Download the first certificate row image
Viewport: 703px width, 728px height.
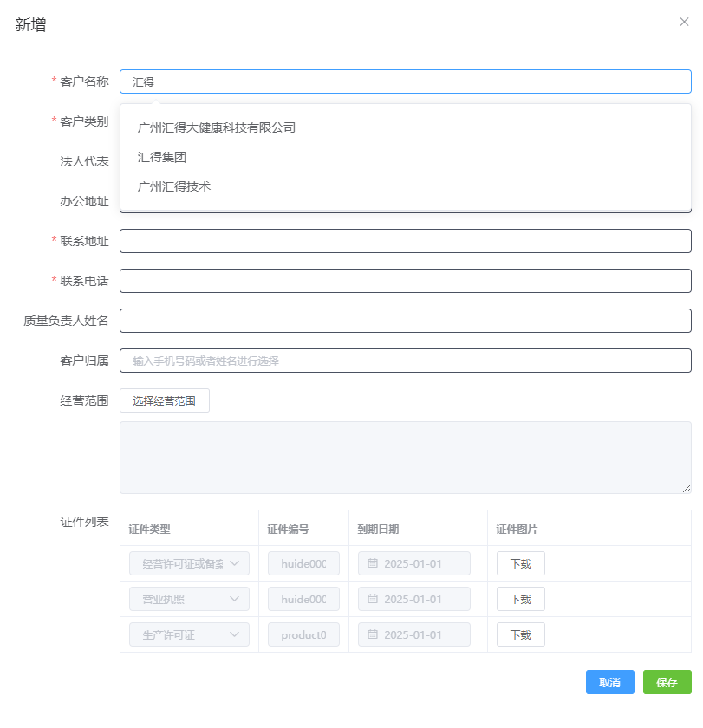520,563
